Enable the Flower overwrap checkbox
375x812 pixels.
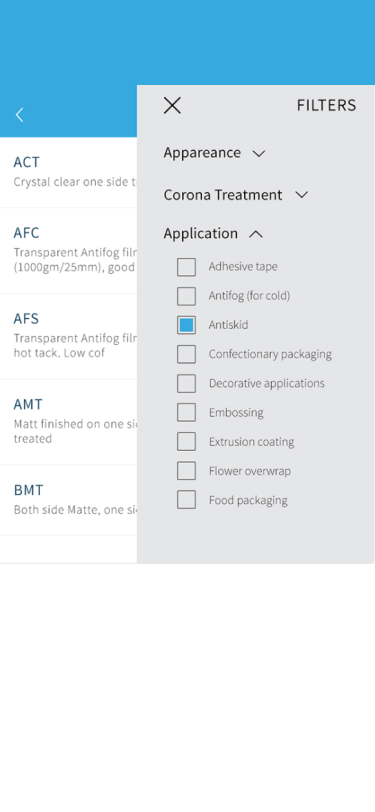tap(186, 471)
